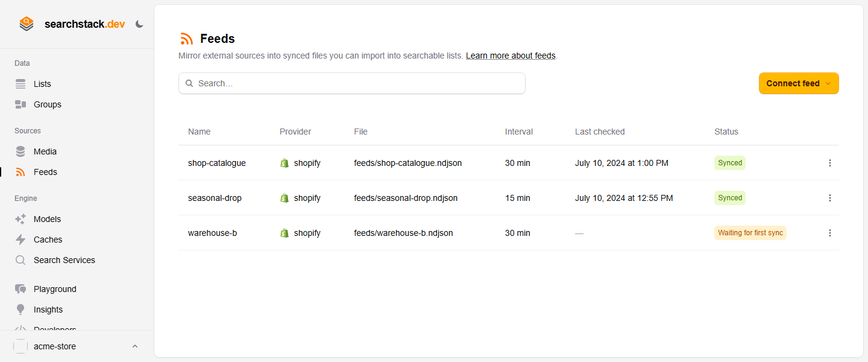Click the Interval column header
The image size is (868, 362).
(519, 132)
